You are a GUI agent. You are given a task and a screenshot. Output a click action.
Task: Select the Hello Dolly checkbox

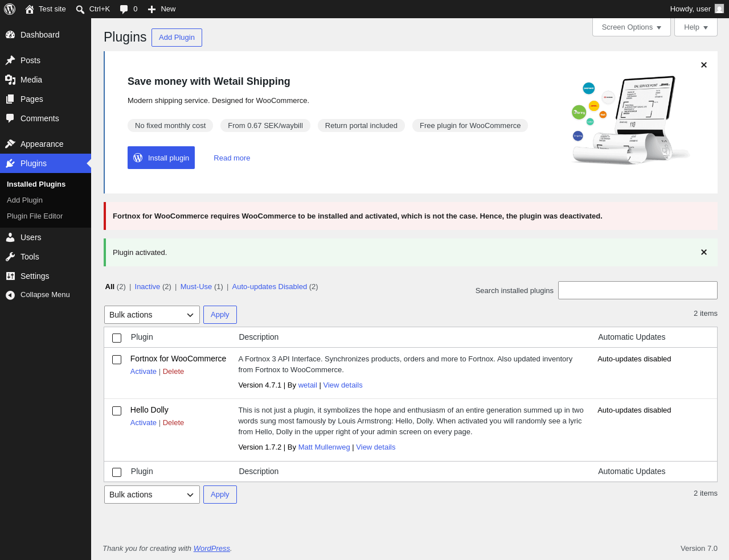(x=117, y=411)
